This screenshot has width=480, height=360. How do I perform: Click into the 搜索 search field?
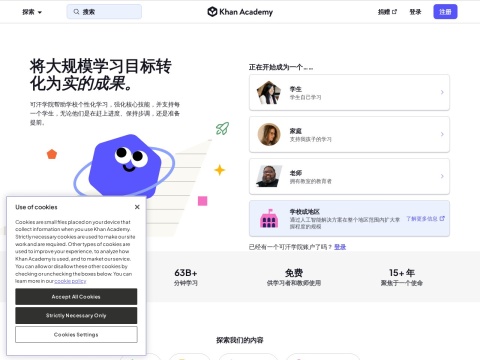104,12
